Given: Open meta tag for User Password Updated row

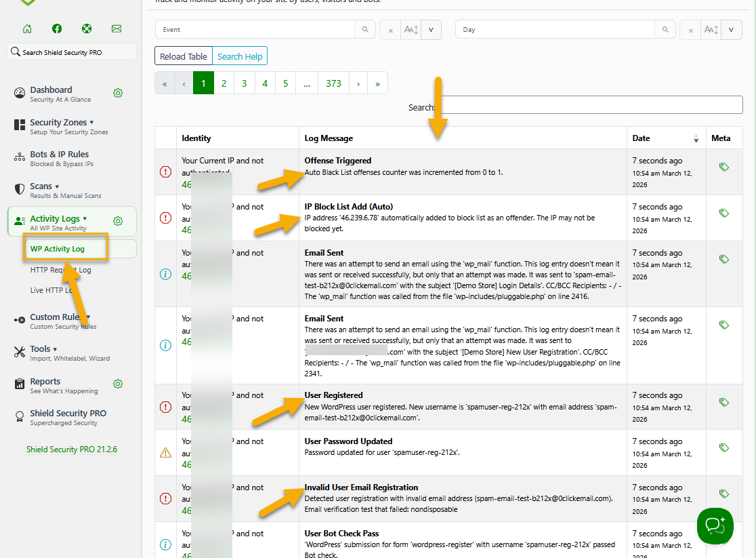Looking at the screenshot, I should (723, 448).
